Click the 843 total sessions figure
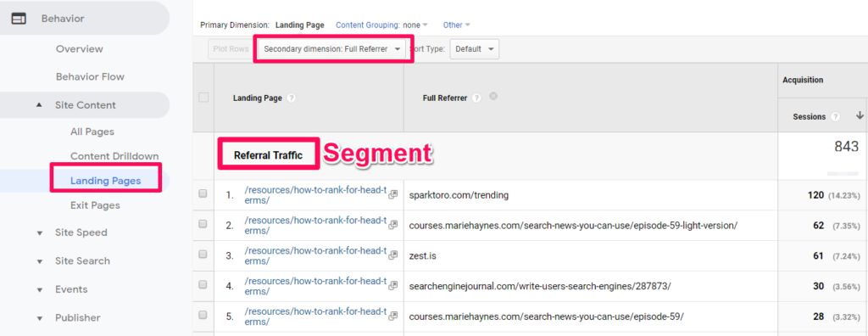This screenshot has height=336, width=868. coord(846,147)
